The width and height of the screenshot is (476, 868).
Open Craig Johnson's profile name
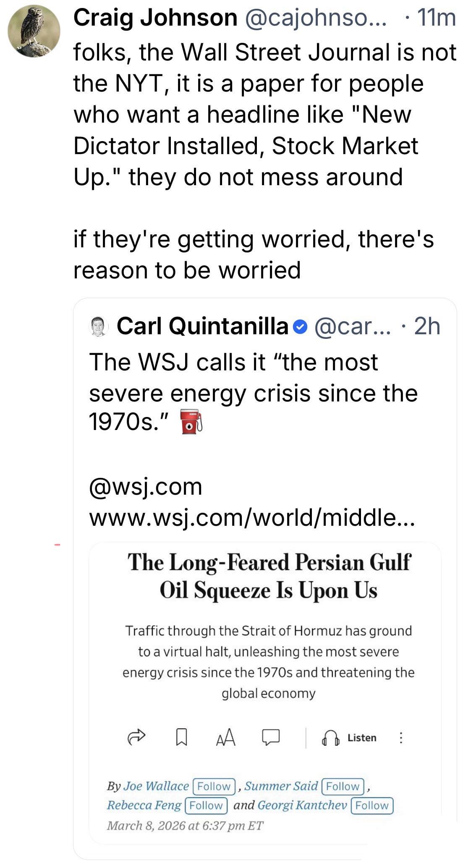[x=155, y=18]
